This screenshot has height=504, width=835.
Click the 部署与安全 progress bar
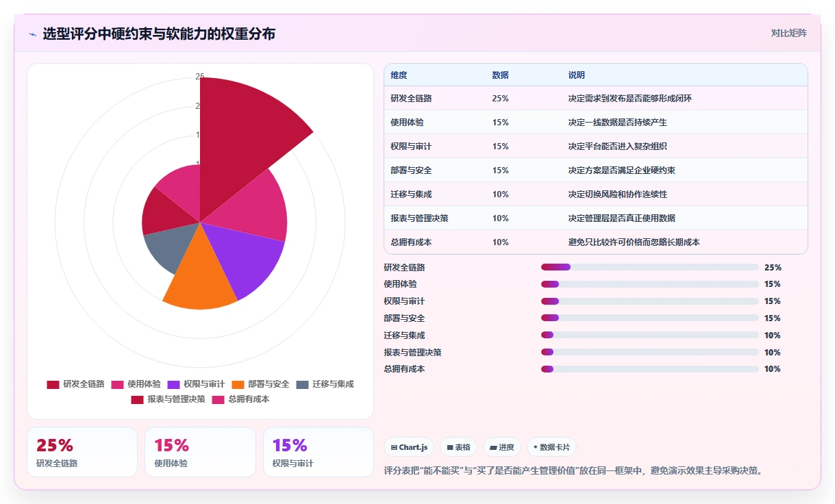coord(650,318)
